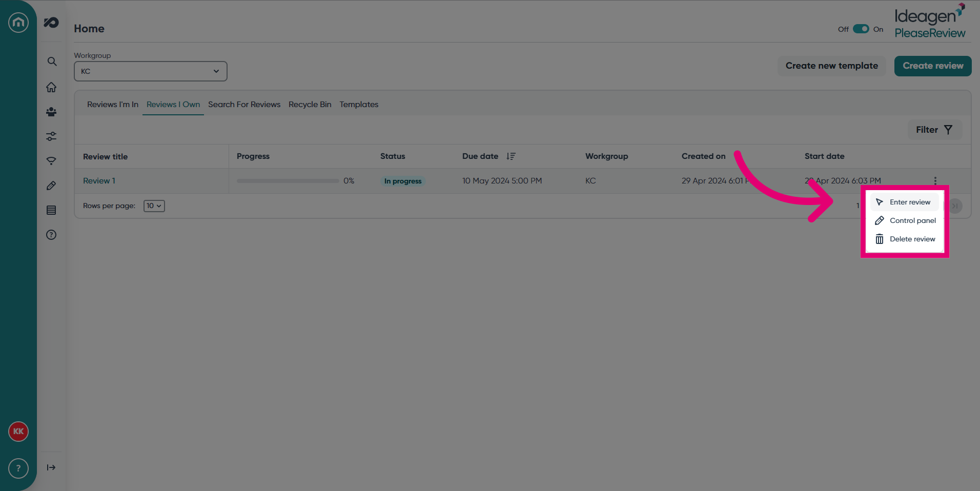Click the Start date column header
980x491 pixels.
coord(825,156)
